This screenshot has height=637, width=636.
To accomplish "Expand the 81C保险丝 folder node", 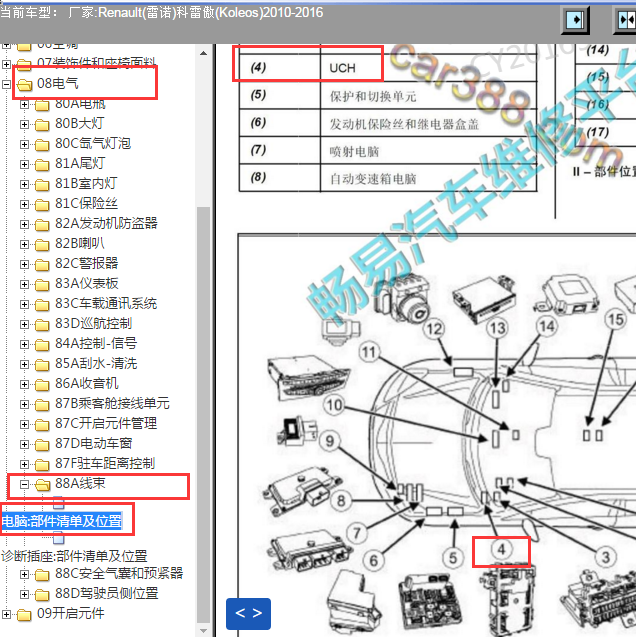I will pyautogui.click(x=24, y=204).
